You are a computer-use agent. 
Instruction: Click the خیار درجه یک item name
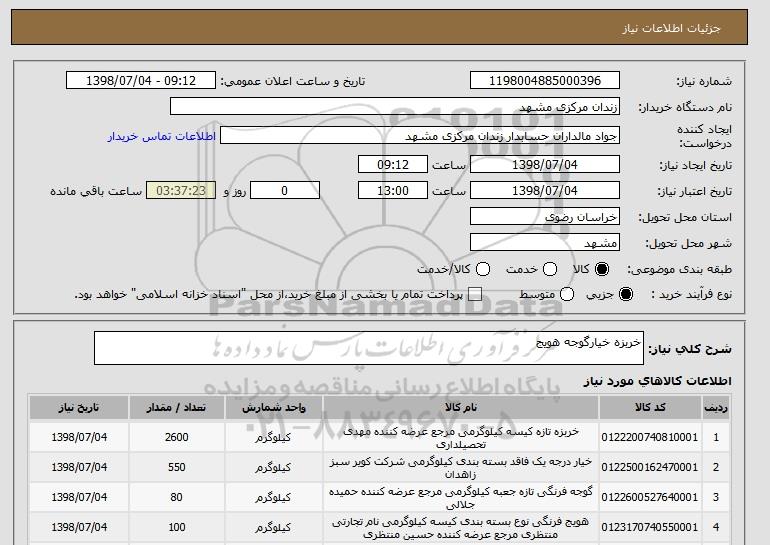461,467
